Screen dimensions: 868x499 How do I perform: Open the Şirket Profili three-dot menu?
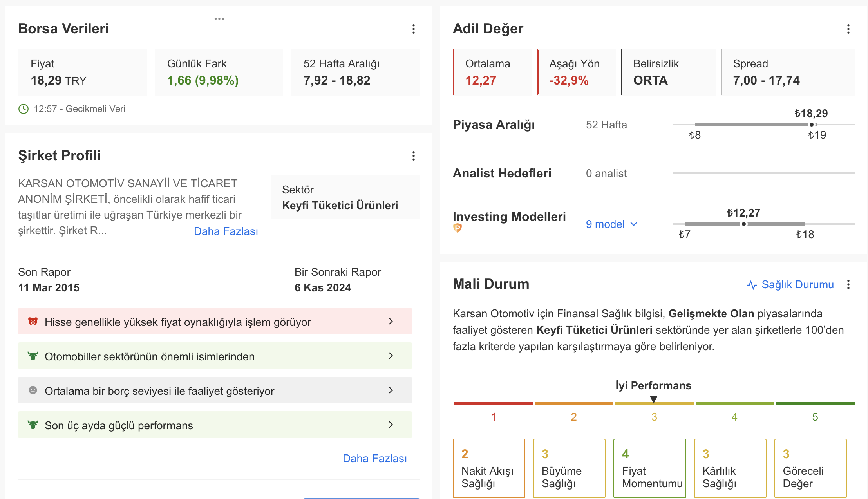tap(413, 156)
